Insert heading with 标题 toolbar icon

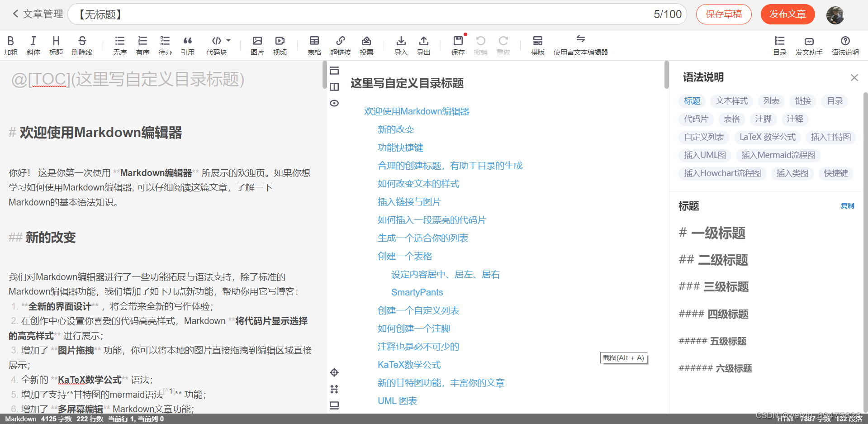coord(56,46)
